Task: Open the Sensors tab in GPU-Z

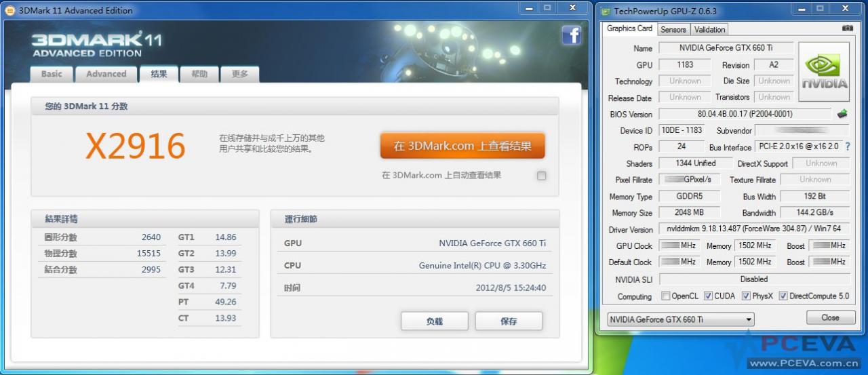Action: pos(673,29)
